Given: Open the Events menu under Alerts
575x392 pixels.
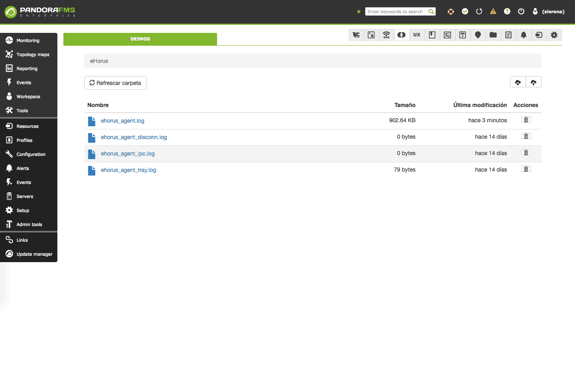Looking at the screenshot, I should (28, 182).
